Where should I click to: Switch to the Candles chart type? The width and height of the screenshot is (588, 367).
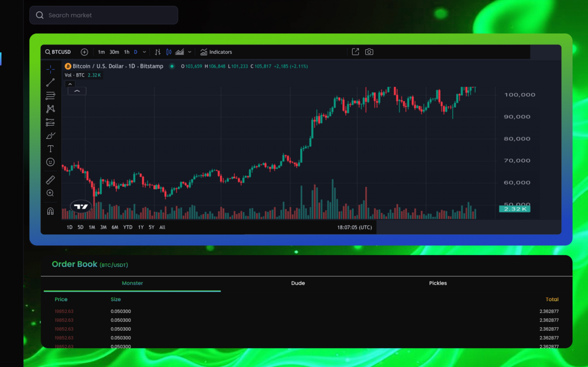click(x=169, y=52)
